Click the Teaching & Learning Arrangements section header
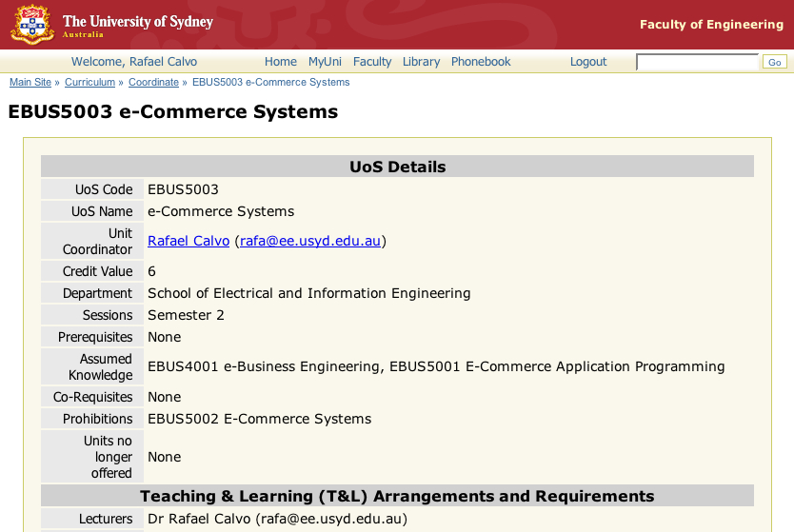The width and height of the screenshot is (794, 532). 397,496
